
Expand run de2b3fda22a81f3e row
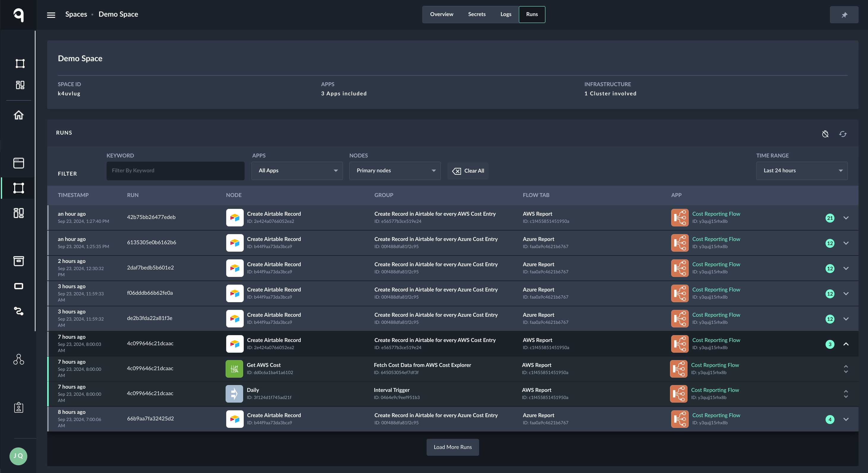[x=845, y=319]
